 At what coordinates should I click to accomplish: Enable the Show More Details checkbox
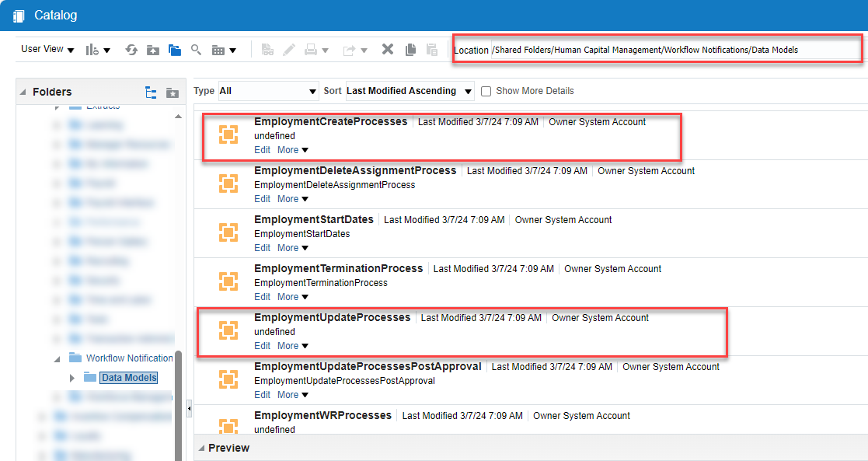(486, 91)
